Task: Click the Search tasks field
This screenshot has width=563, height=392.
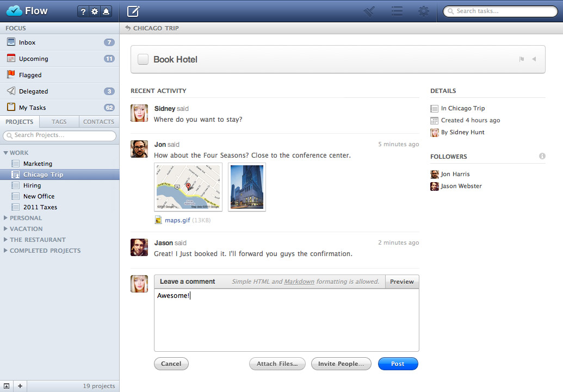Action: (499, 11)
